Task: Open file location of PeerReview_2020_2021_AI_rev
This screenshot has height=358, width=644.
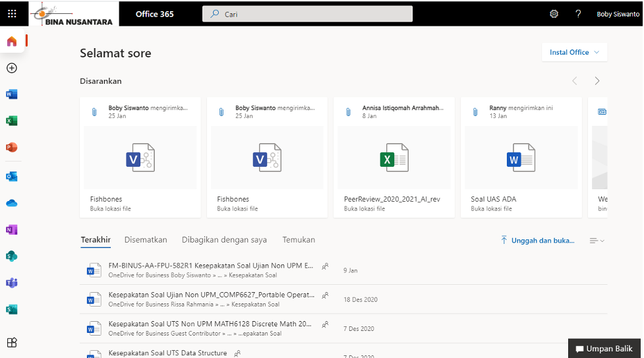Action: (x=365, y=209)
